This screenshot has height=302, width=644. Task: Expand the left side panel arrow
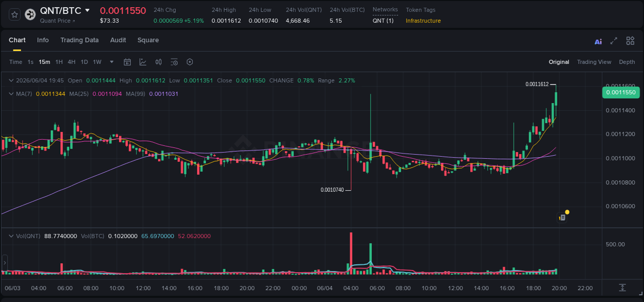pos(4,263)
